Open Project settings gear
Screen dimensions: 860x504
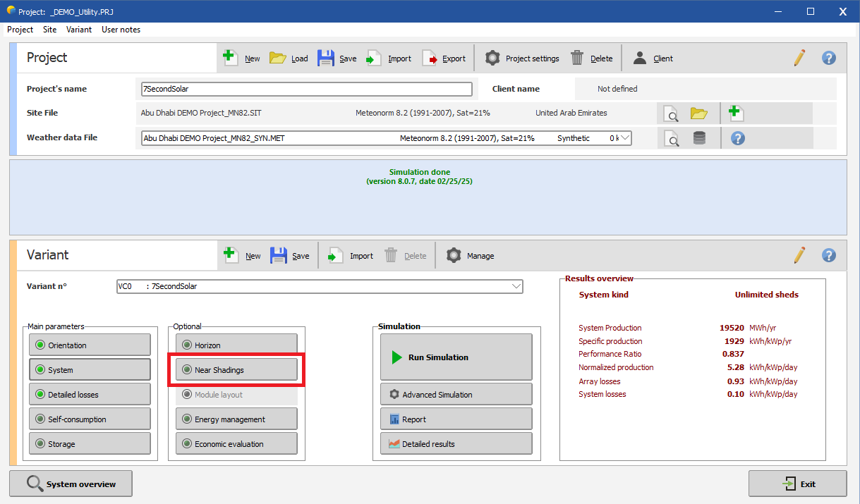pos(492,59)
